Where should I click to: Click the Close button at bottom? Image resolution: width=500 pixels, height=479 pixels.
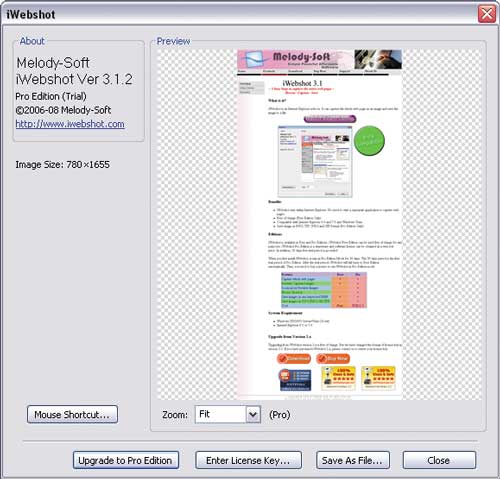click(439, 460)
